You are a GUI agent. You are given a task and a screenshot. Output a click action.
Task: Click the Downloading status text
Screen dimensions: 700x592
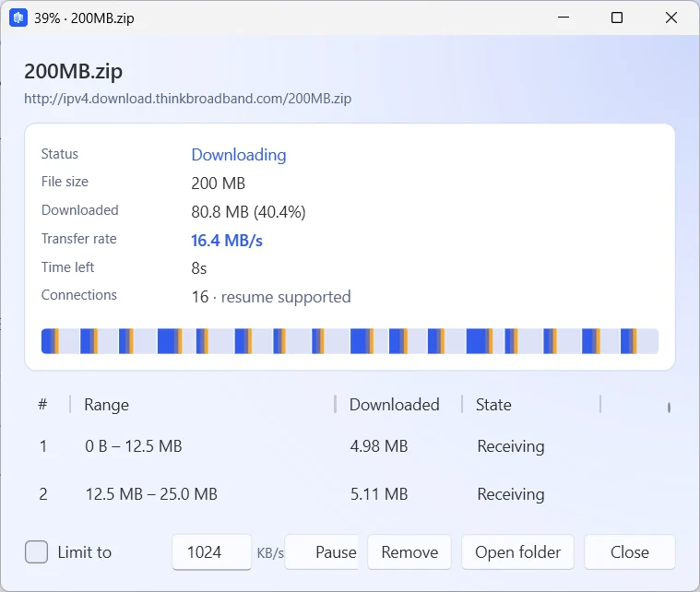pos(239,155)
